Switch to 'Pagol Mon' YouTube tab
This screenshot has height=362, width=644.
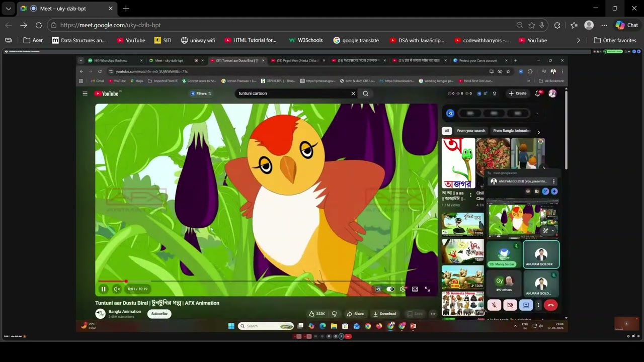pos(298,60)
